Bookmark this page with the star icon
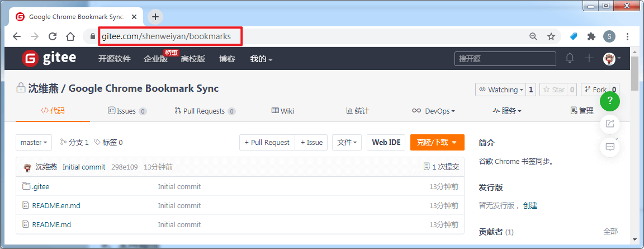The width and height of the screenshot is (644, 249). pos(551,36)
